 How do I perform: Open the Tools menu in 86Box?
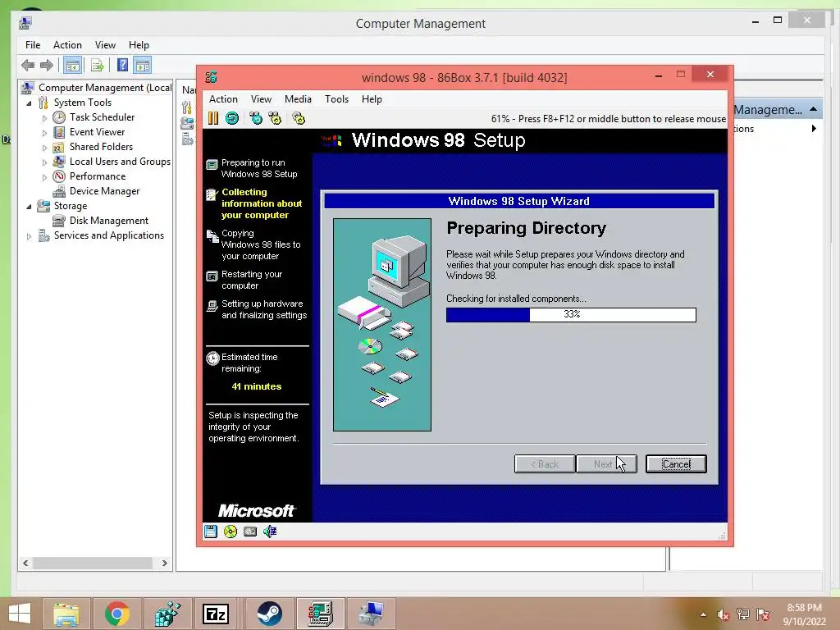(x=336, y=99)
